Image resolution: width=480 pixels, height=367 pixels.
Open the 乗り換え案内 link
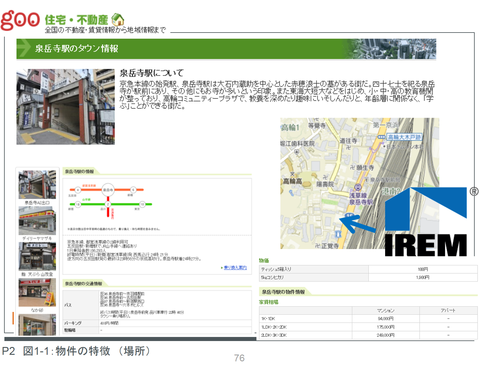pyautogui.click(x=235, y=267)
